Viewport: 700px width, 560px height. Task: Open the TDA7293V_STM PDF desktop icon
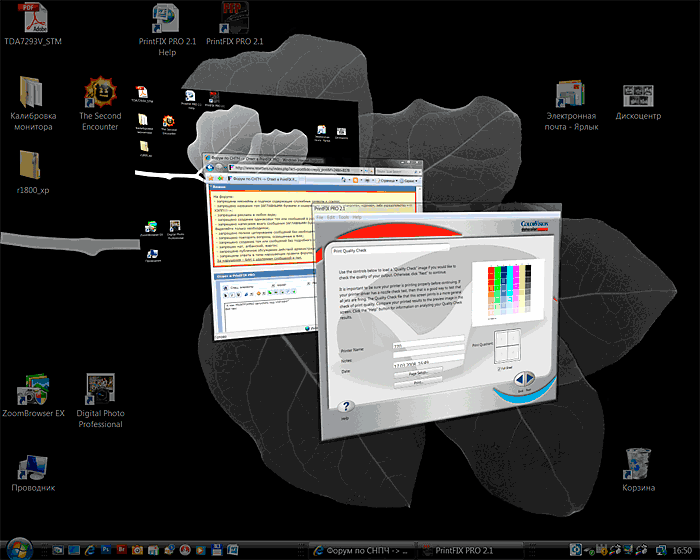pos(33,25)
